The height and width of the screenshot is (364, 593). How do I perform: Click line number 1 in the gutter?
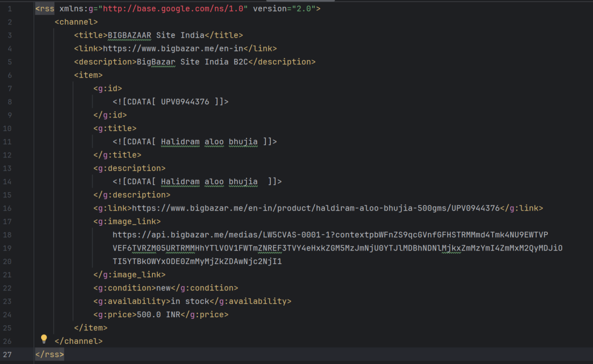point(9,9)
